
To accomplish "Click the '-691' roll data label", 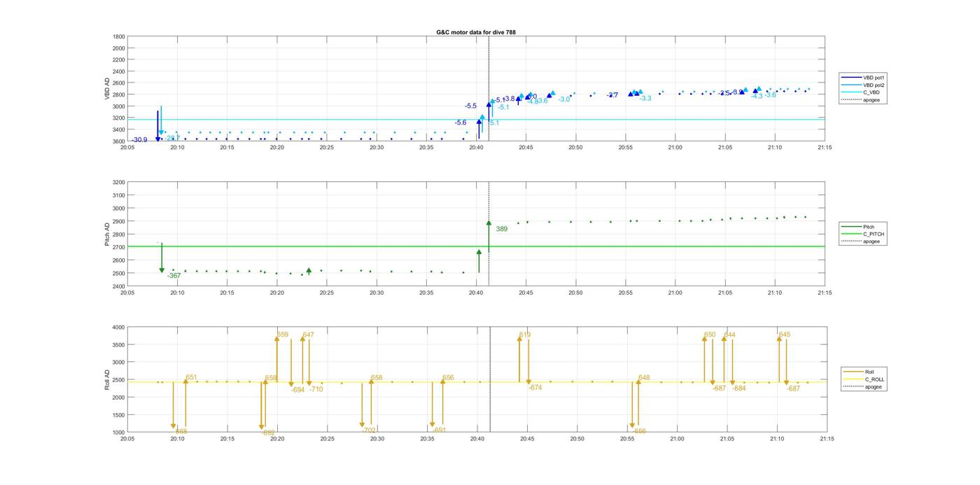I will point(439,430).
